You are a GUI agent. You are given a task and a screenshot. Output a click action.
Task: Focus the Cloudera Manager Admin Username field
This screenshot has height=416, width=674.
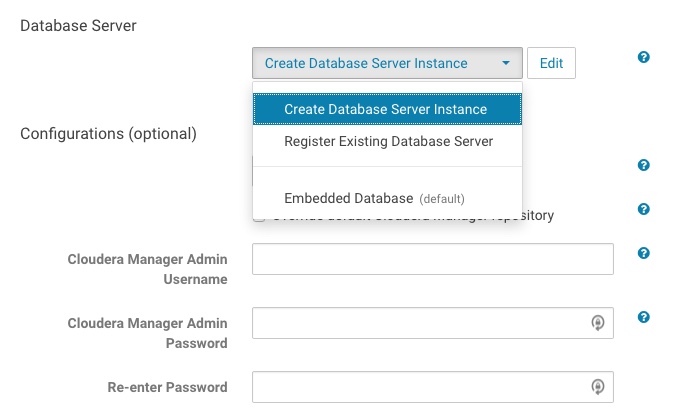pyautogui.click(x=432, y=259)
